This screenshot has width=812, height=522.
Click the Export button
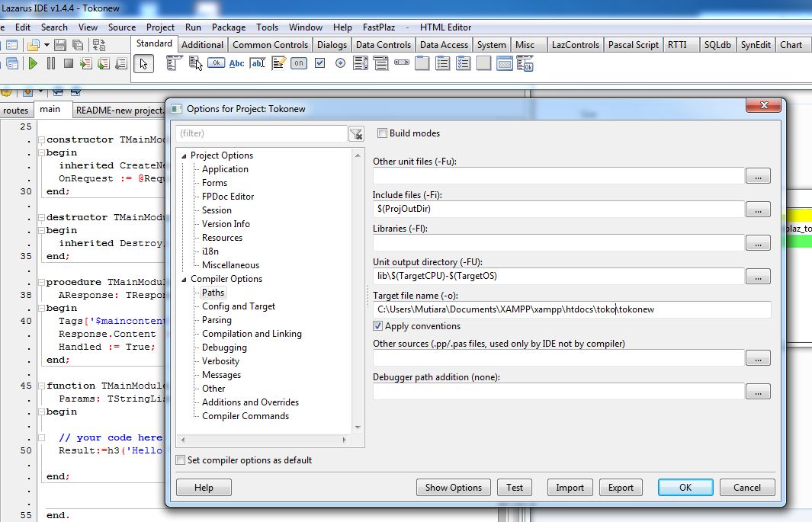pos(621,488)
